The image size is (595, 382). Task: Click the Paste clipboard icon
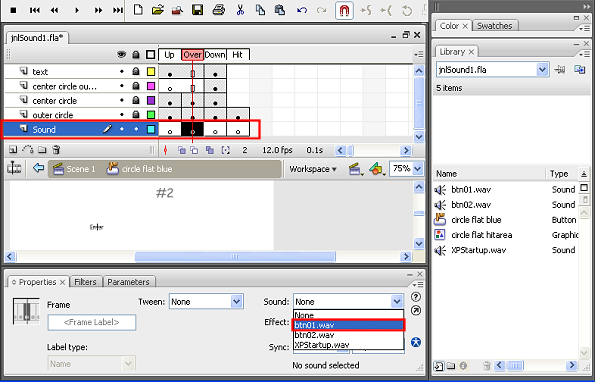[280, 10]
